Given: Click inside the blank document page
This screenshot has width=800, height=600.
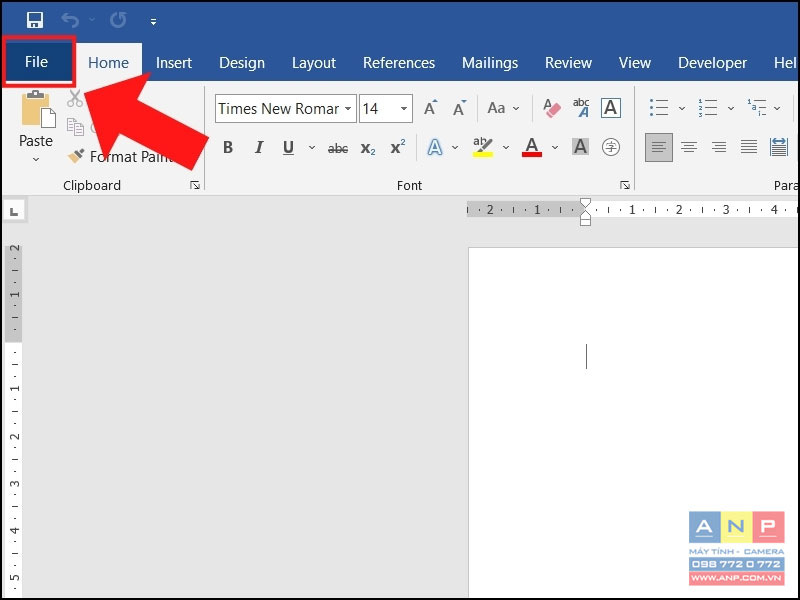Looking at the screenshot, I should pyautogui.click(x=634, y=421).
